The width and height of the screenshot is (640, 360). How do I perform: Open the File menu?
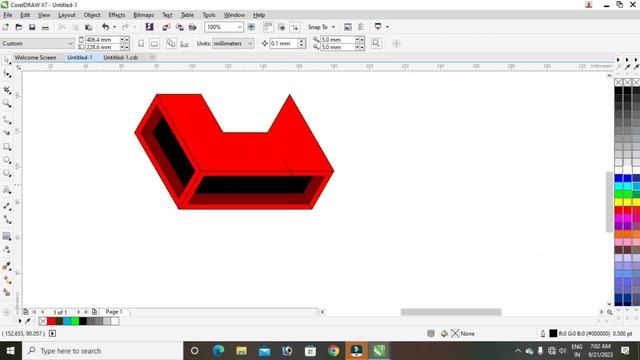pos(8,15)
